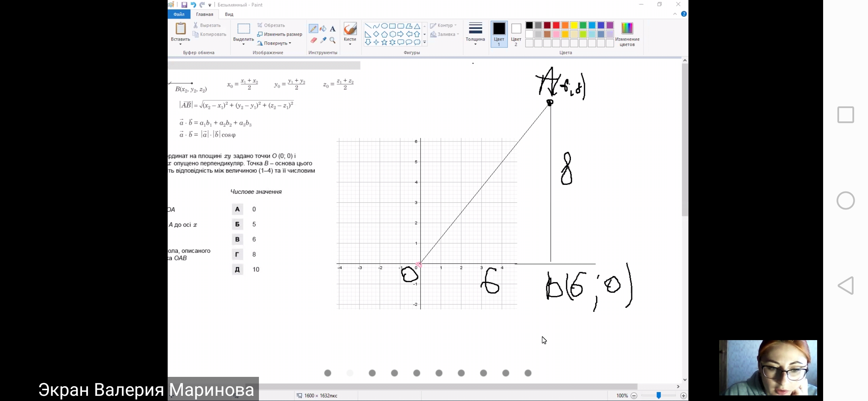This screenshot has width=868, height=401.
Task: Open the Файл menu
Action: (179, 14)
